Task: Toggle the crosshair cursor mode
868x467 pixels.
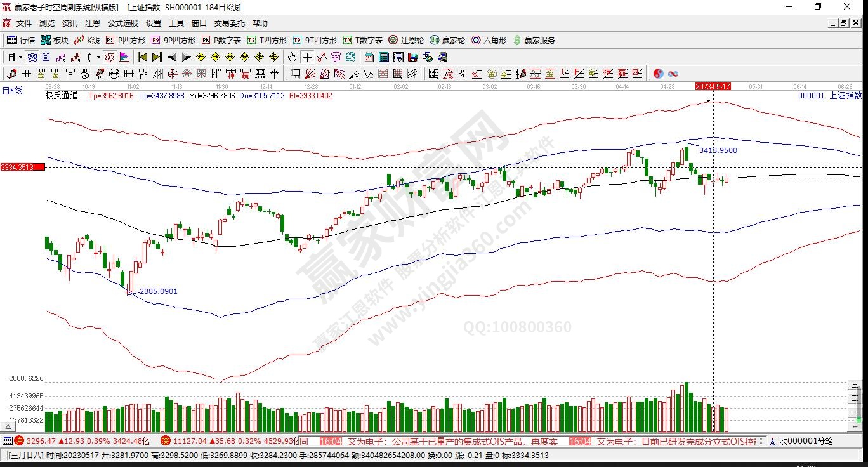Action: [x=307, y=57]
